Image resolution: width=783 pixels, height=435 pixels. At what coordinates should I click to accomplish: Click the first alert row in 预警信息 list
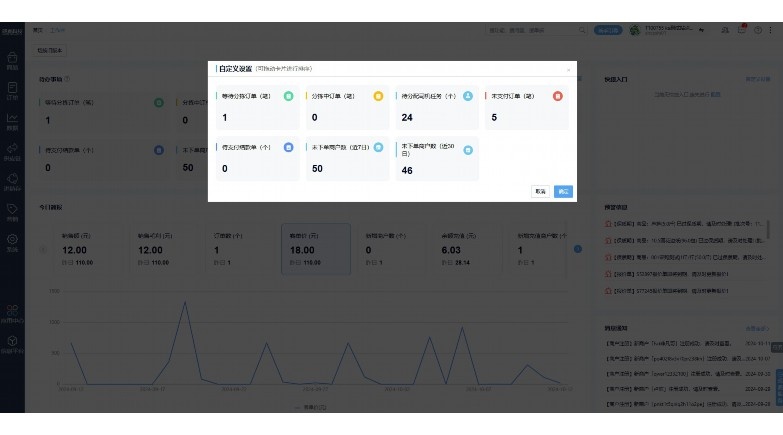[x=684, y=224]
